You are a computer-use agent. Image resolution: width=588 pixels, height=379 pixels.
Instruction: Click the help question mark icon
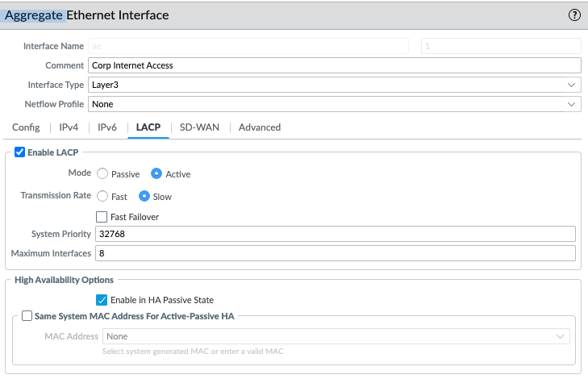tap(574, 15)
